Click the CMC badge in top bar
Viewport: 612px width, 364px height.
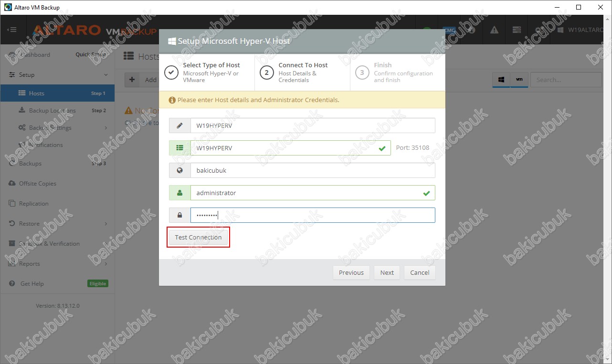coord(450,30)
